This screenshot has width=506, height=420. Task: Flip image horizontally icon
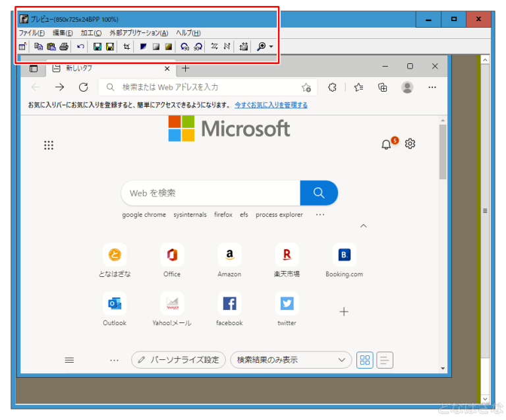[x=214, y=47]
